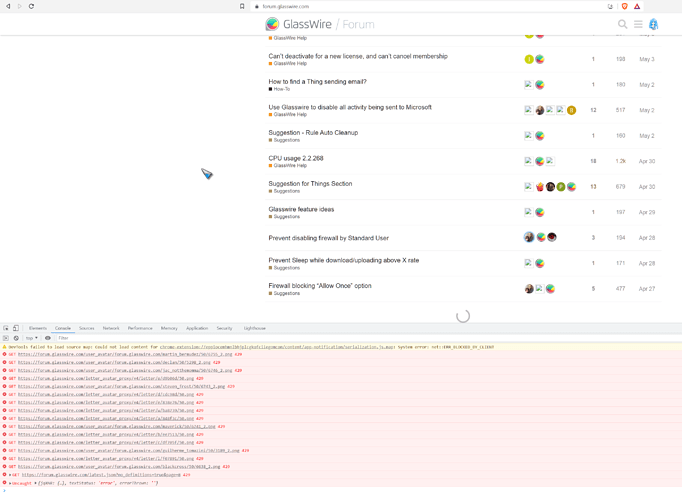
Task: Open the forum search magnifier
Action: point(622,24)
